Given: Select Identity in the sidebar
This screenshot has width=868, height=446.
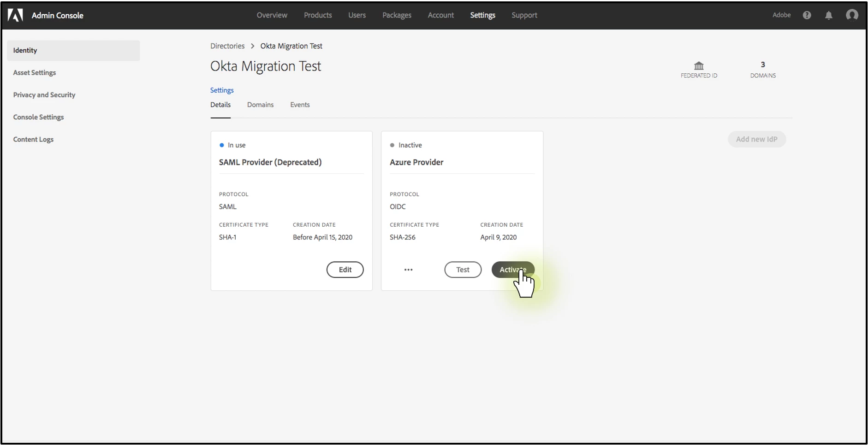Looking at the screenshot, I should [73, 51].
